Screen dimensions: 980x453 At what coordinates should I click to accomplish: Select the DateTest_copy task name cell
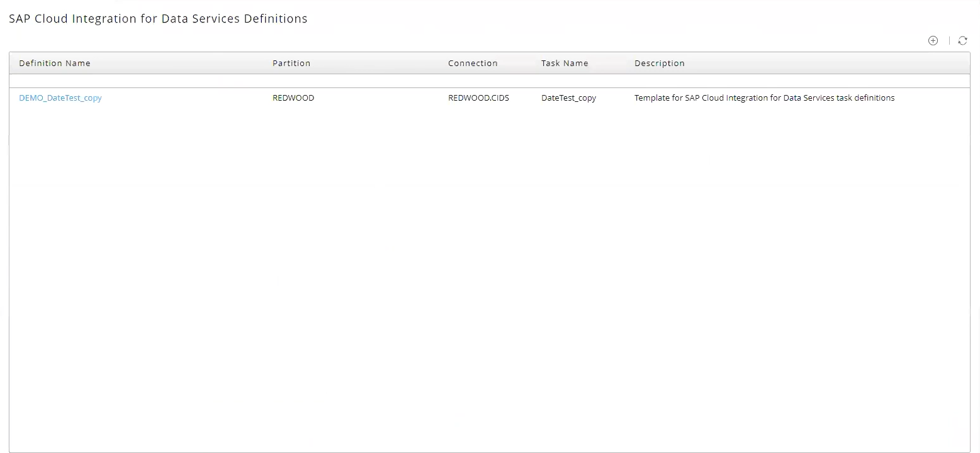click(568, 98)
